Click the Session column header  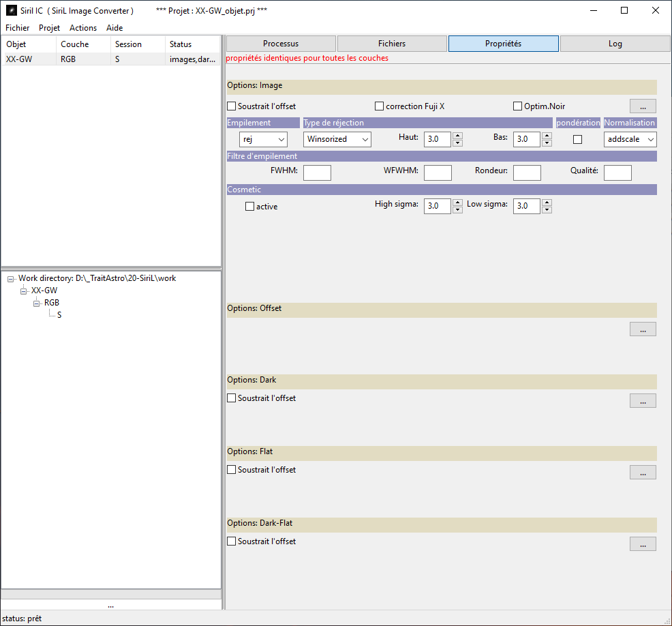tap(138, 44)
